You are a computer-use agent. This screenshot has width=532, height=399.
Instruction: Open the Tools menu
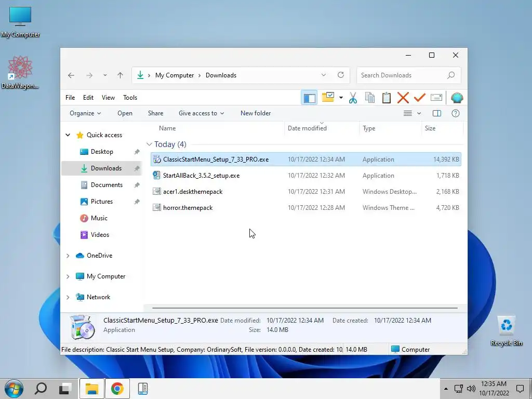click(130, 98)
